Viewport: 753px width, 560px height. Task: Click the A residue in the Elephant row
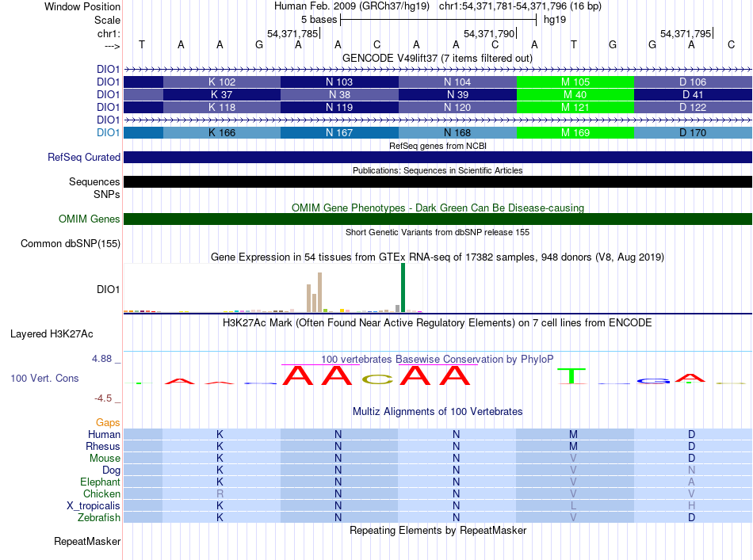[691, 482]
